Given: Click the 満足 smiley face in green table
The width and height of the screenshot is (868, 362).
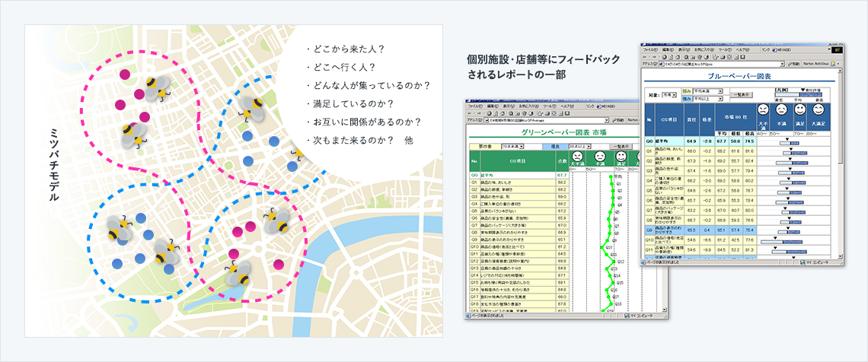Looking at the screenshot, I should (621, 156).
